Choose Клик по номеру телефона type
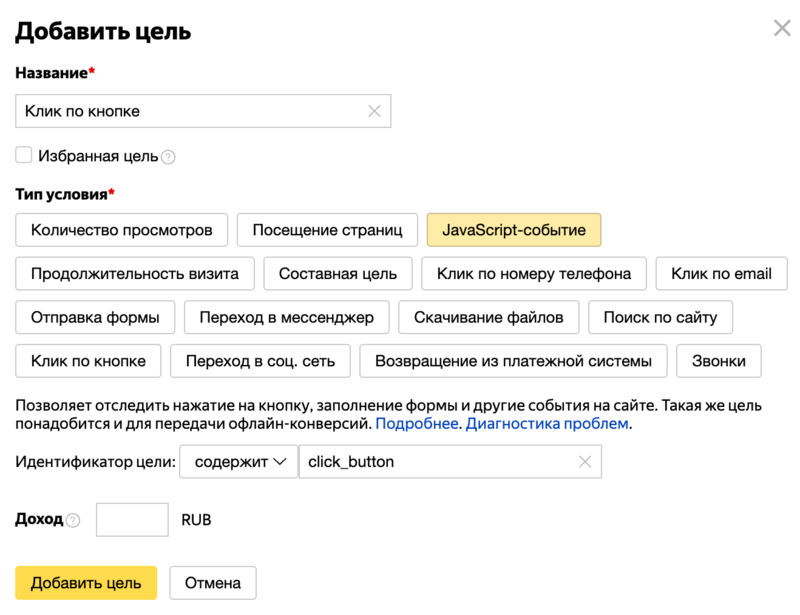The image size is (800, 615). 534,274
